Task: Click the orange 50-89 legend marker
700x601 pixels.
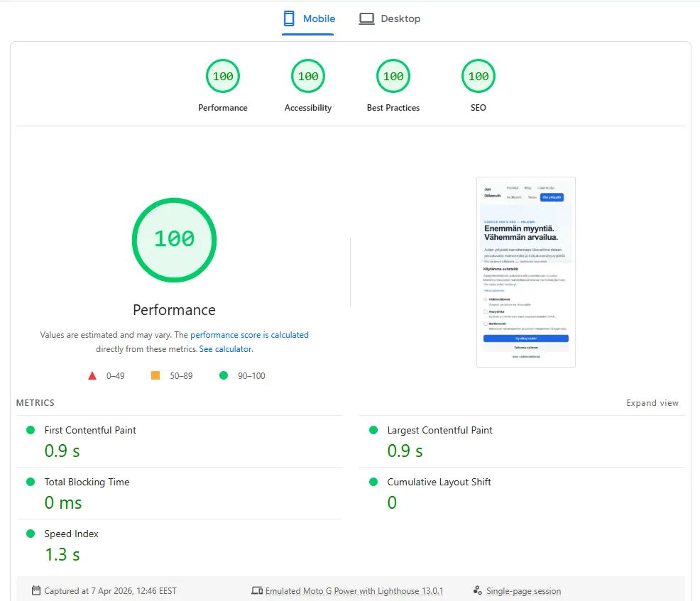Action: [x=155, y=375]
